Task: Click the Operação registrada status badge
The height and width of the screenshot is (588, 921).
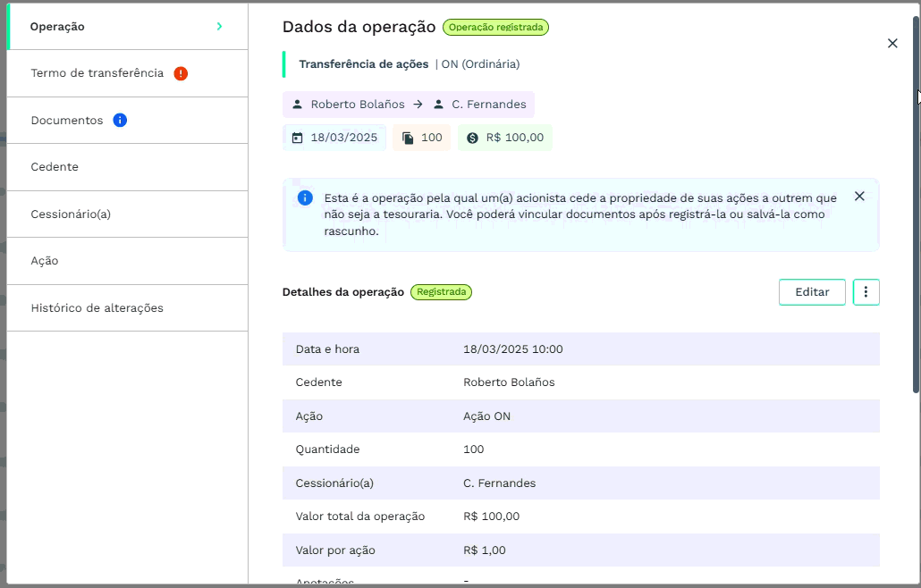Action: pos(495,27)
